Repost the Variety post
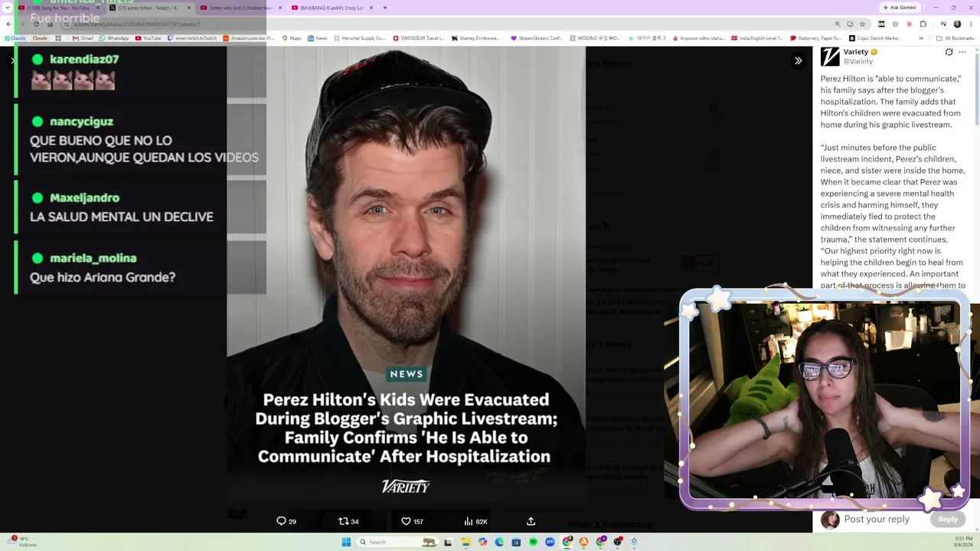This screenshot has width=980, height=551. click(348, 521)
